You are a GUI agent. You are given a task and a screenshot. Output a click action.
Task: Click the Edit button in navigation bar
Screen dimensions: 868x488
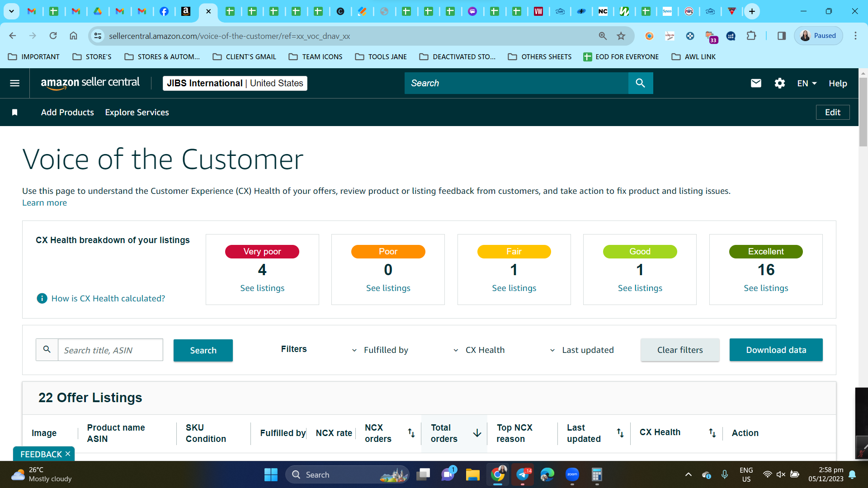pos(833,113)
